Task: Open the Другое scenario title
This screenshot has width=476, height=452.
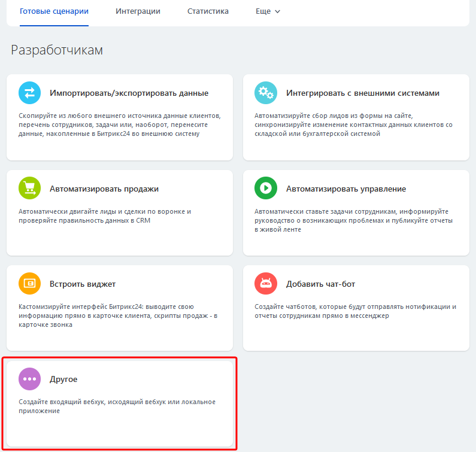Action: (x=63, y=380)
